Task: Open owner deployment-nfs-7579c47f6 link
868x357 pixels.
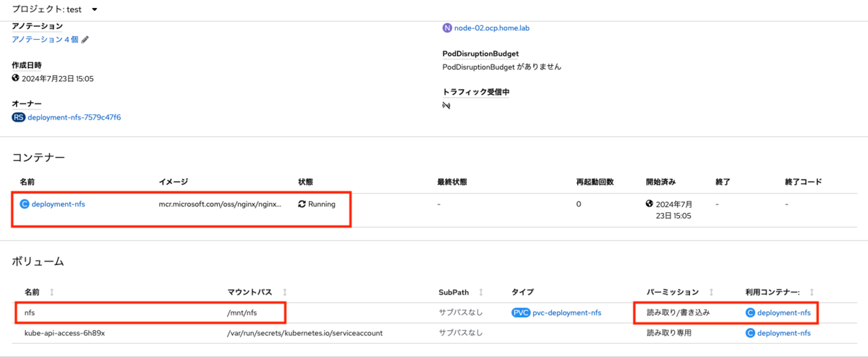Action: 74,117
